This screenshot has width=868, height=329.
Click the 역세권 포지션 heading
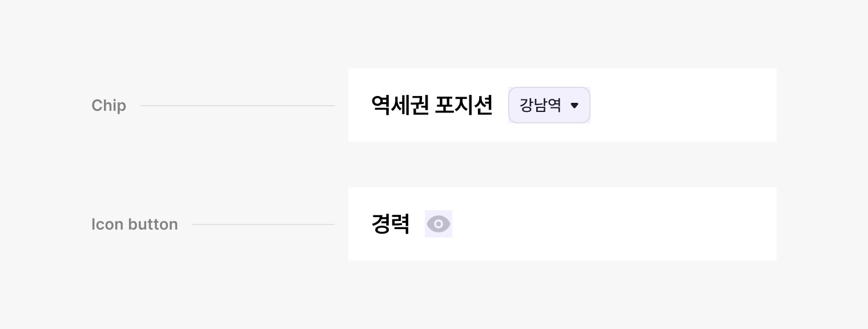pos(431,105)
